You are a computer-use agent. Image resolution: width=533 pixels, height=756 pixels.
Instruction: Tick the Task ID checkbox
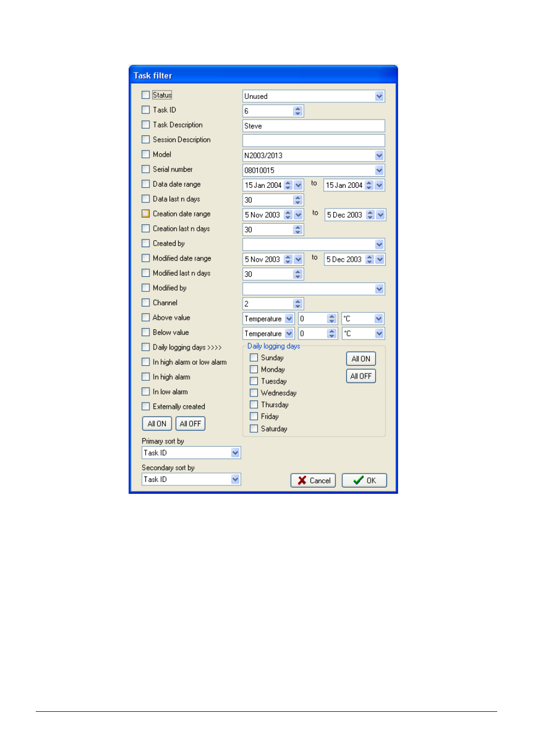[x=145, y=110]
